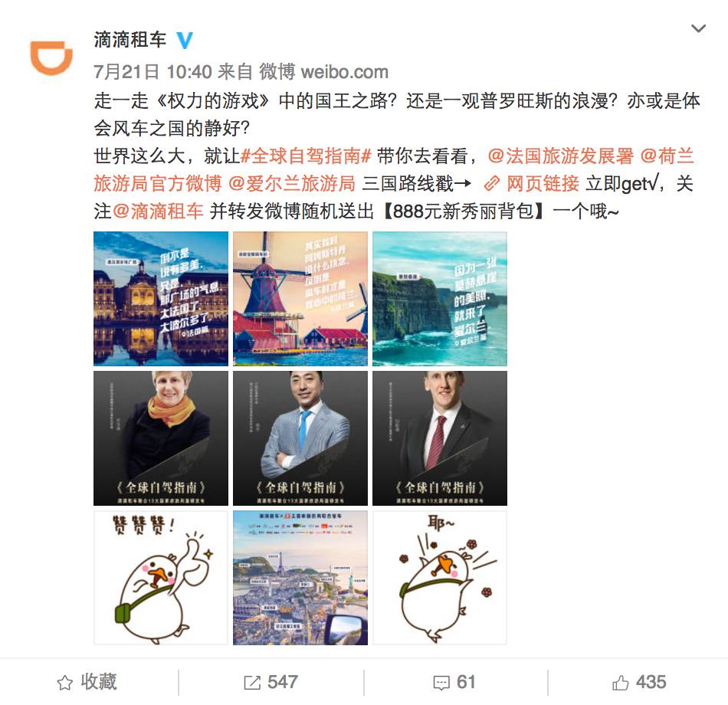Image resolution: width=728 pixels, height=705 pixels.
Task: Open the #全球自驾指南# hashtag
Action: [x=307, y=156]
